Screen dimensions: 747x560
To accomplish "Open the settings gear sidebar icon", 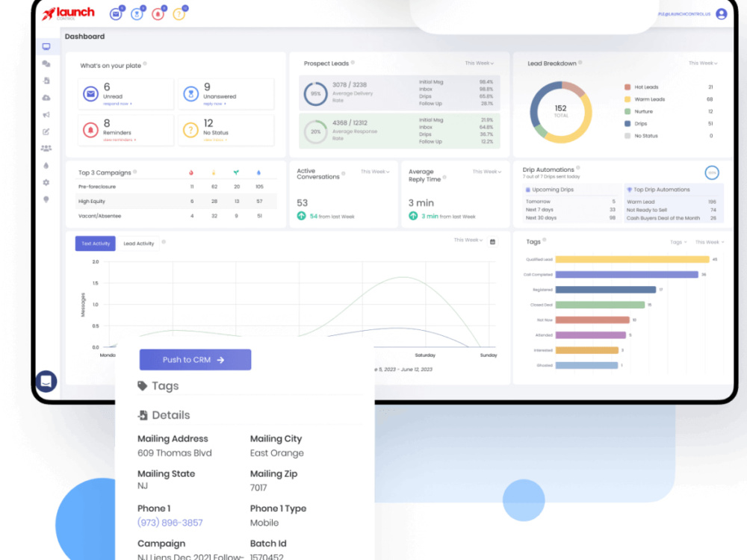I will [46, 182].
